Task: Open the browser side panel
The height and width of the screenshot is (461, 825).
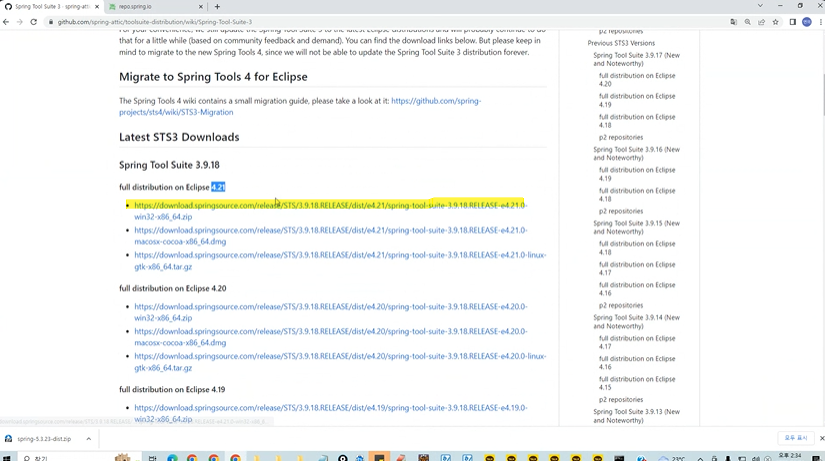Action: pos(793,22)
